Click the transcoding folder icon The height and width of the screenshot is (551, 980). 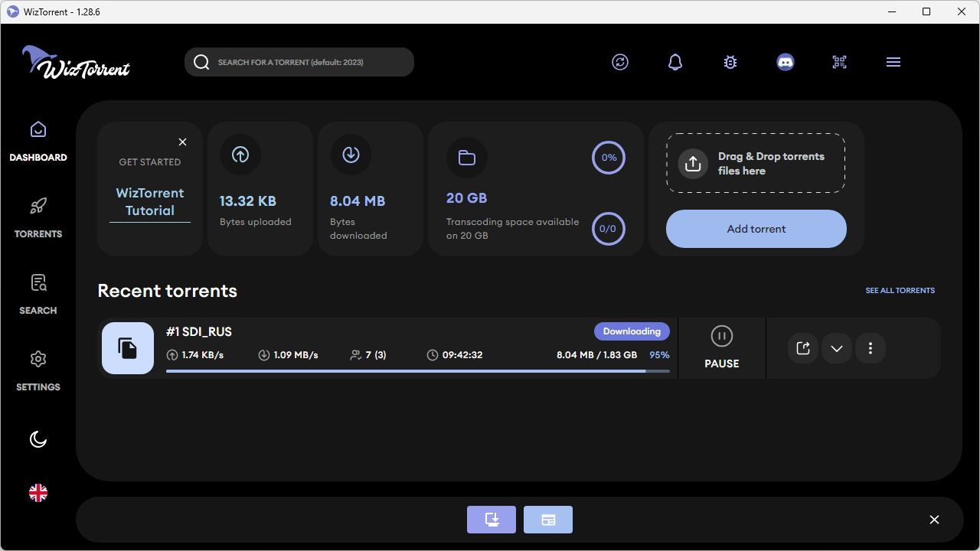[x=467, y=158]
